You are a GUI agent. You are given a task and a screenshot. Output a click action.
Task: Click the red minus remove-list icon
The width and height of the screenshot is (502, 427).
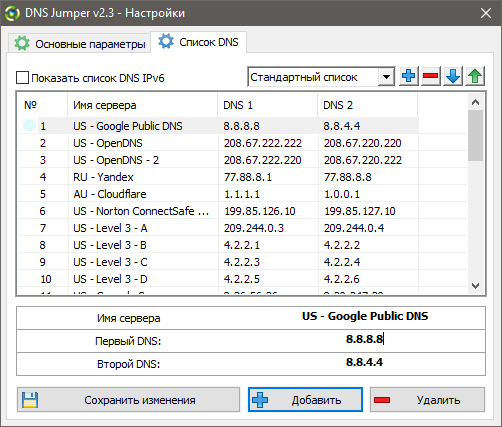431,77
